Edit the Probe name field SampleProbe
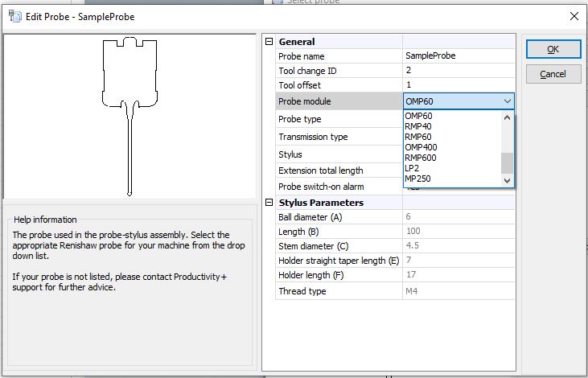This screenshot has height=378, width=588. click(x=458, y=55)
